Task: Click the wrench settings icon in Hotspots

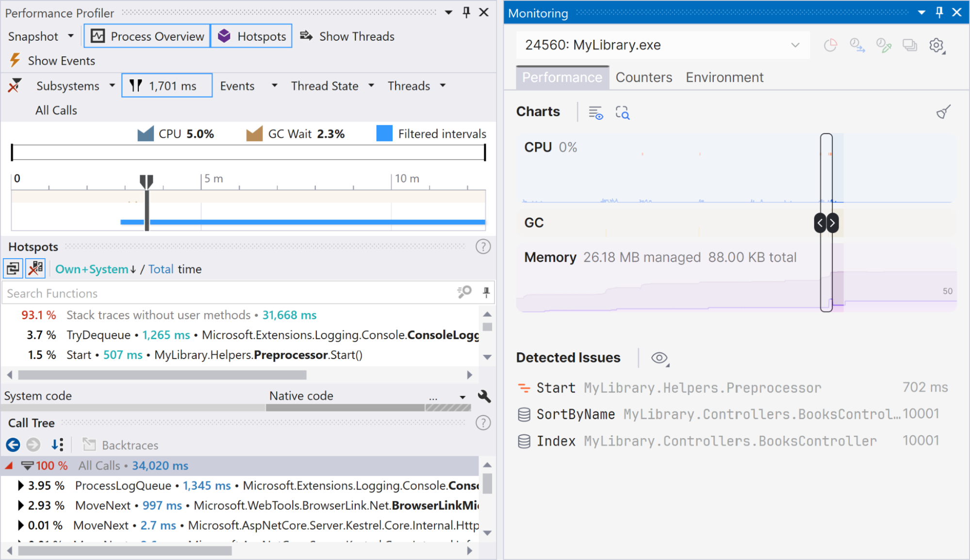Action: (x=484, y=396)
